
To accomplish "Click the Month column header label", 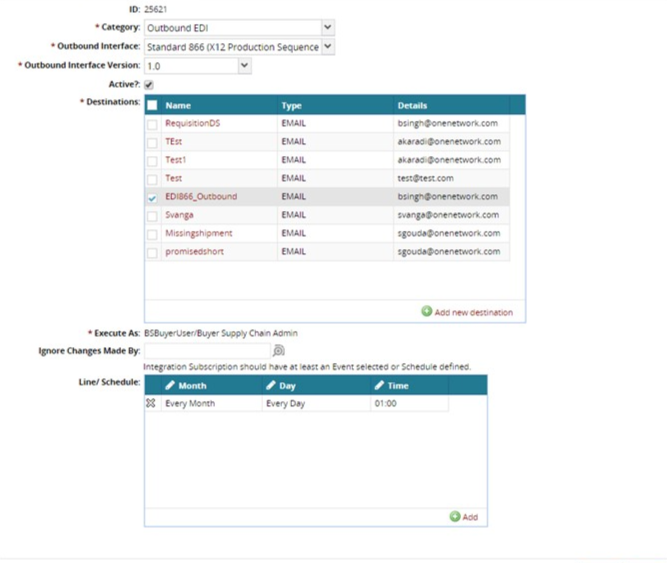I will point(192,386).
